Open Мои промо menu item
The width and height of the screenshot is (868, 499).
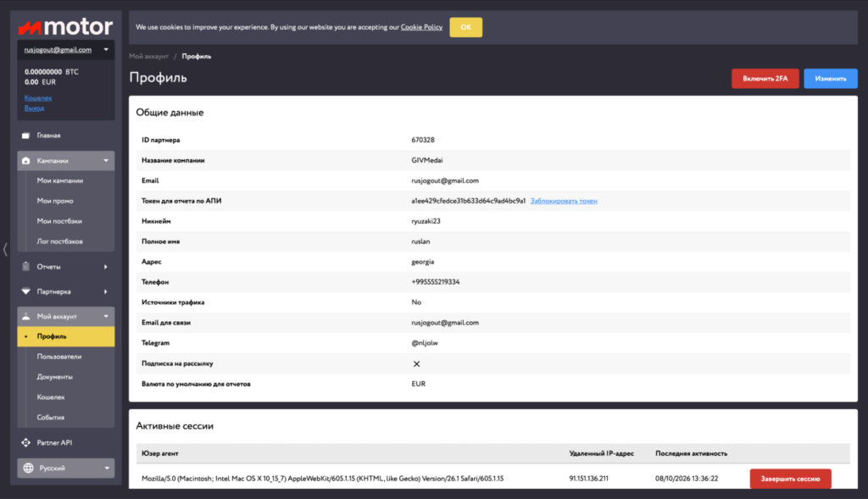click(55, 201)
